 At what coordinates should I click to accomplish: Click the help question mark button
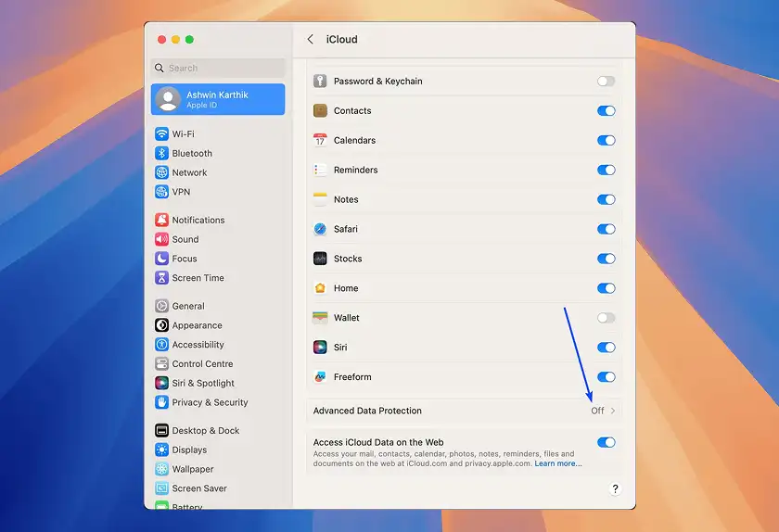pos(615,488)
